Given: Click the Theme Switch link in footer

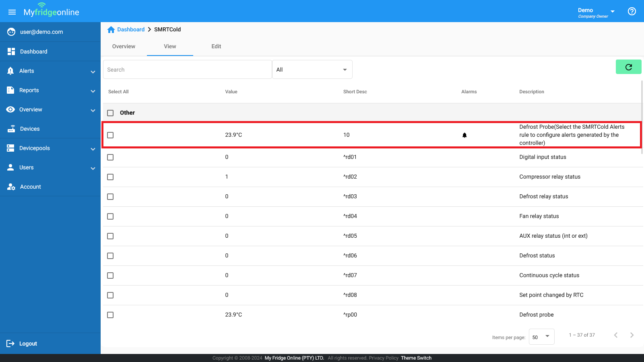Looking at the screenshot, I should [x=416, y=358].
